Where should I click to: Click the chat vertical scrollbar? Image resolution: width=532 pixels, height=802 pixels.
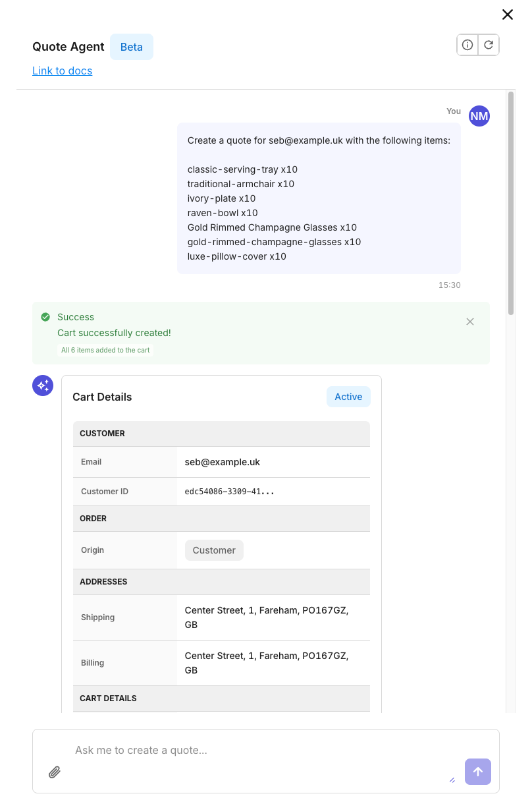(x=511, y=203)
